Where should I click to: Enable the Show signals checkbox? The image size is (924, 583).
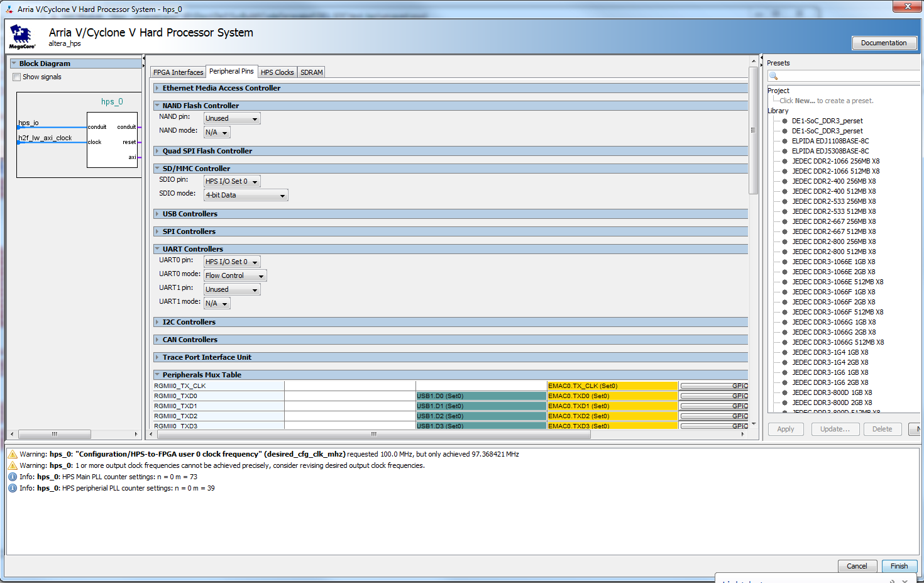tap(17, 77)
